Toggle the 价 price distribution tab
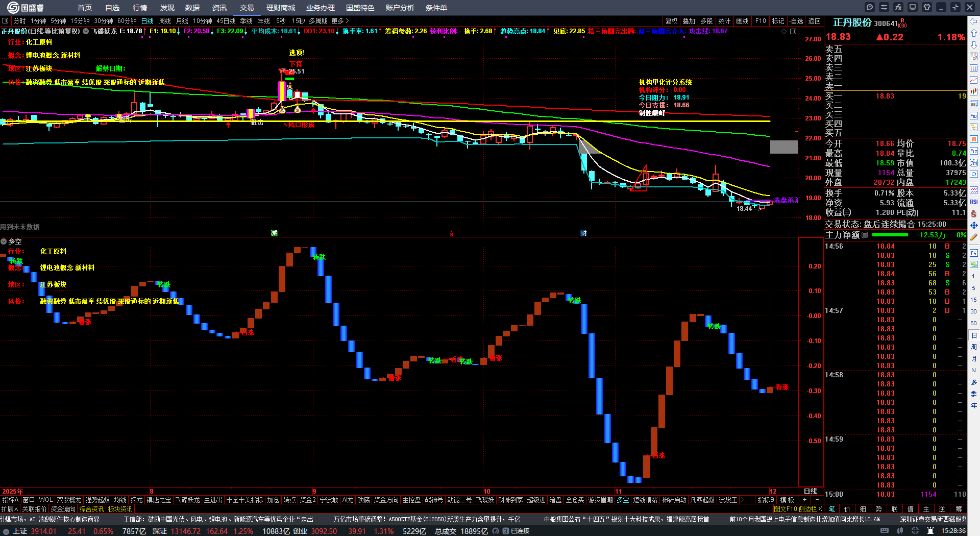Image resolution: width=980 pixels, height=536 pixels. pos(847,509)
